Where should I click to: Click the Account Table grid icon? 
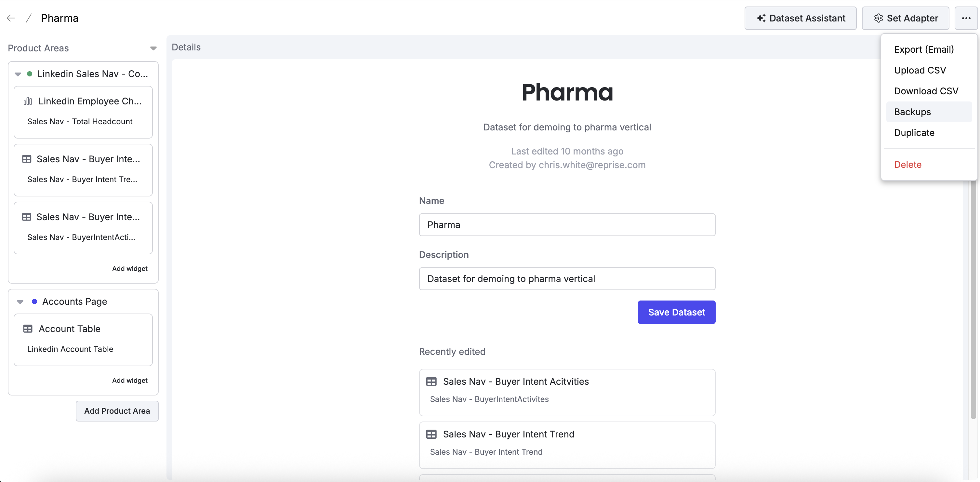[28, 329]
